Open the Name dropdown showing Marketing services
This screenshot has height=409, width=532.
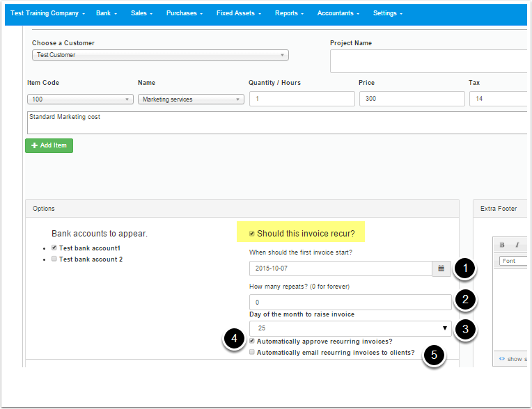[x=191, y=99]
